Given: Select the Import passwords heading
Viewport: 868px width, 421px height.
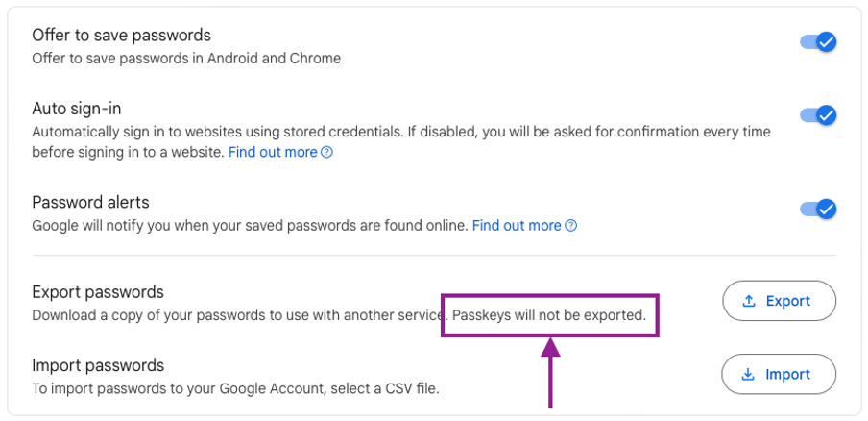Looking at the screenshot, I should [x=98, y=365].
